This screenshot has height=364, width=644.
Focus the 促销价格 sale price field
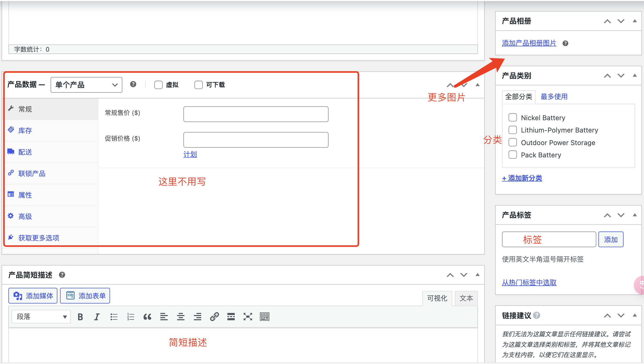tap(256, 140)
